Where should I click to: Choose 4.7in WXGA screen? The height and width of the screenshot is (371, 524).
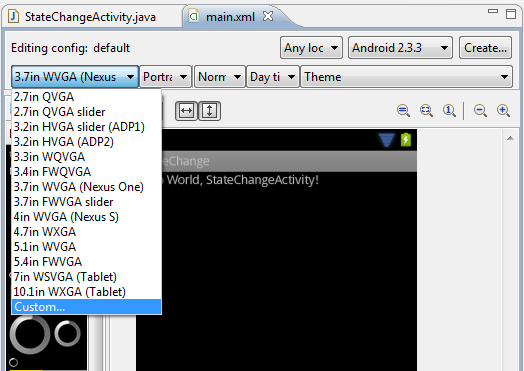86,232
